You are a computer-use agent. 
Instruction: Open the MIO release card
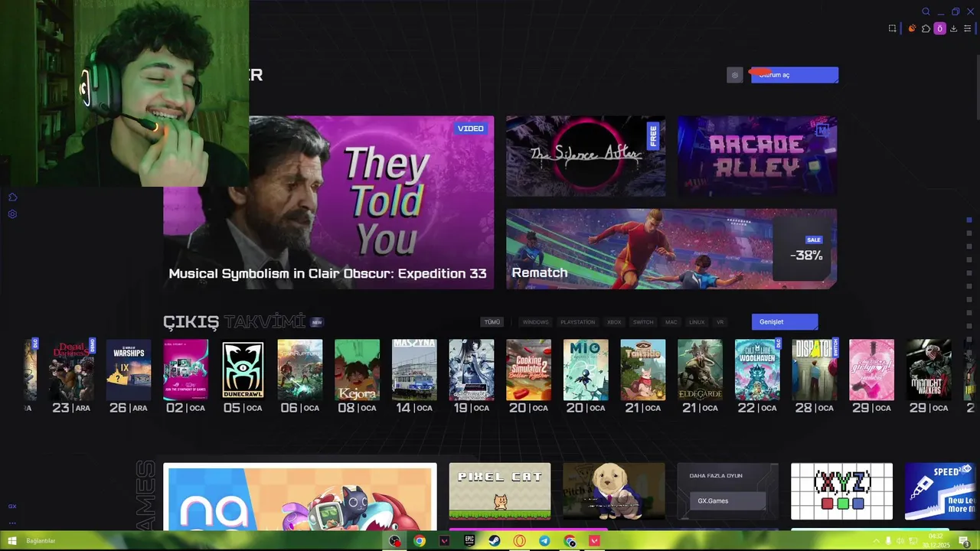(586, 370)
